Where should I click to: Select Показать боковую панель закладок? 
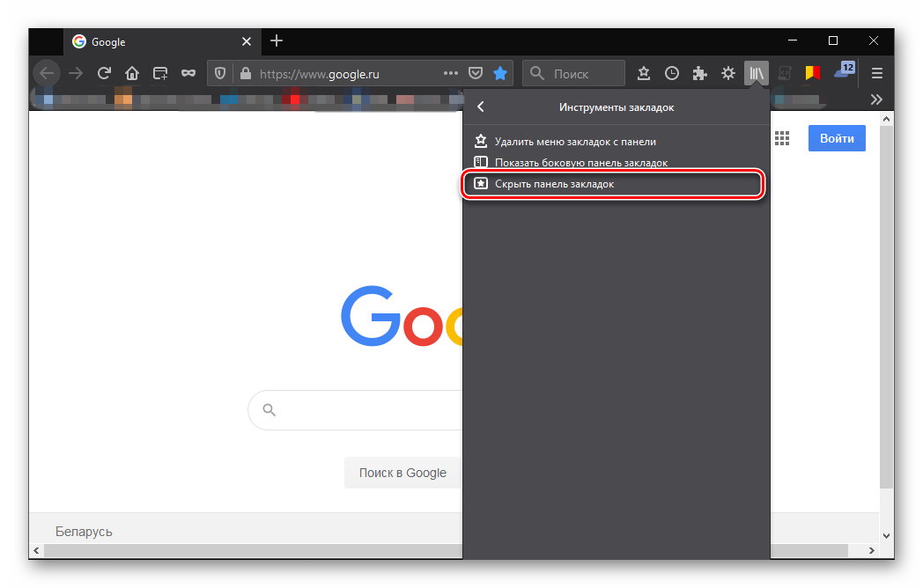click(617, 163)
